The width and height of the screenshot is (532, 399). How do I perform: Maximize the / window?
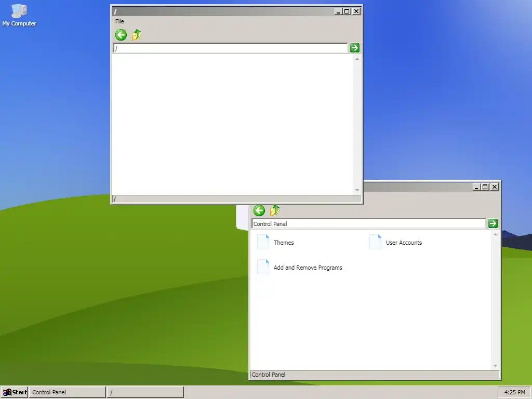point(347,11)
